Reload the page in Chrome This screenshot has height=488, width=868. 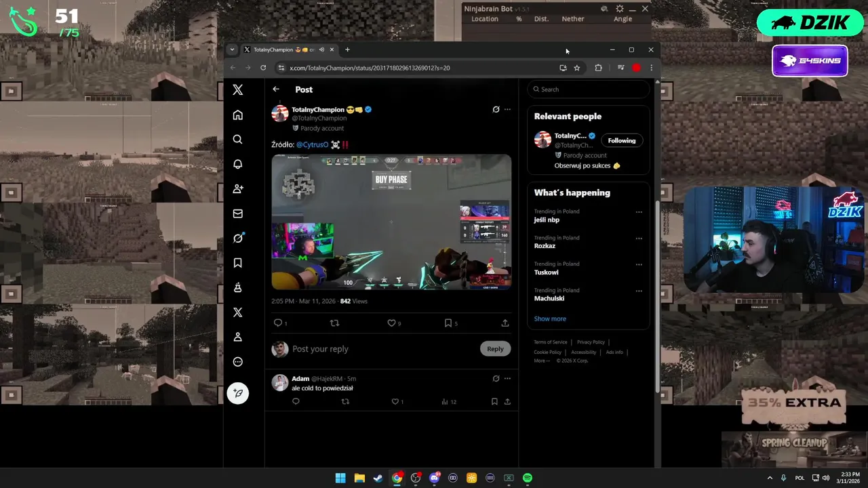tap(263, 68)
